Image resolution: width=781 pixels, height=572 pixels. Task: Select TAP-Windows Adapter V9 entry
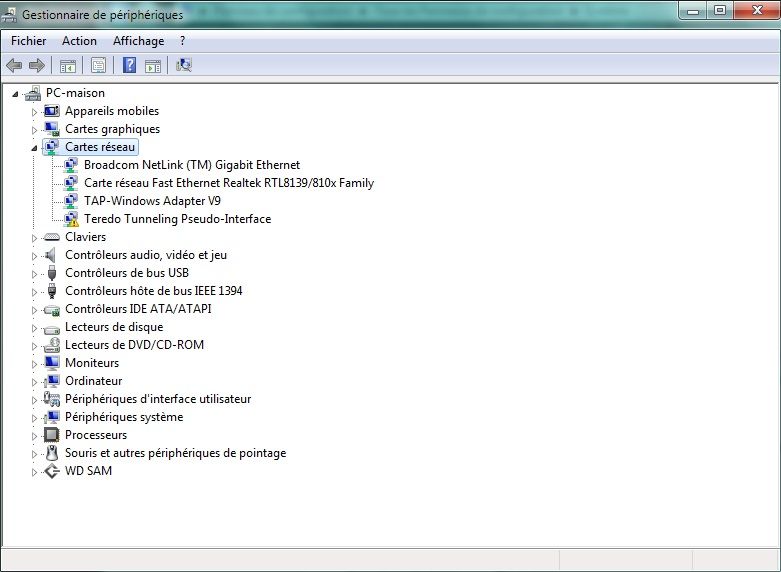pyautogui.click(x=152, y=201)
